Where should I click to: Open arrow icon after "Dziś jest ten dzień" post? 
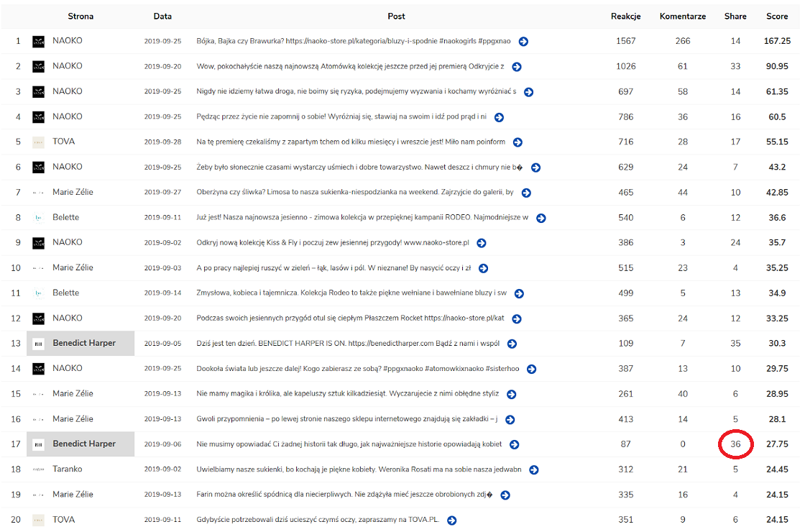512,344
